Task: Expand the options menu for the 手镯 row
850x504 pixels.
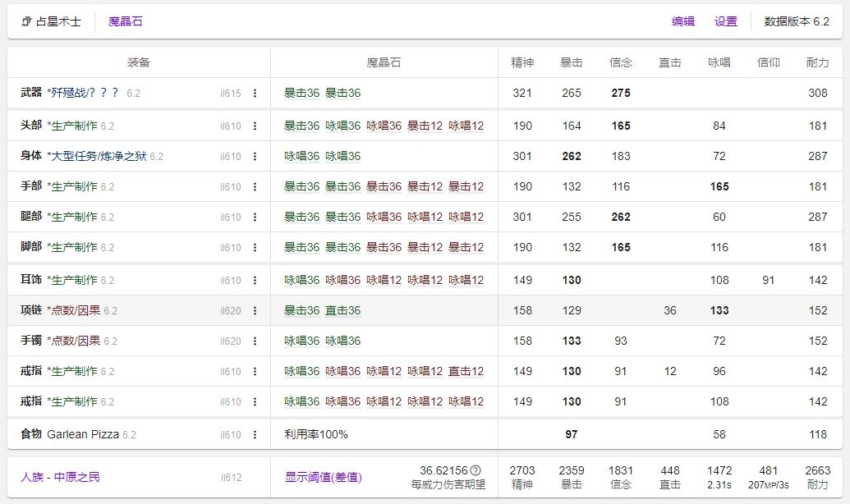Action: (x=255, y=341)
